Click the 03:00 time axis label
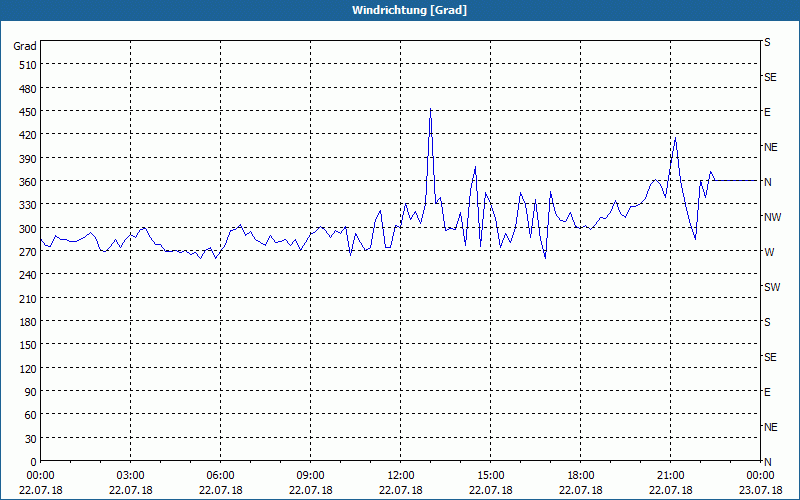800x500 pixels. click(131, 476)
